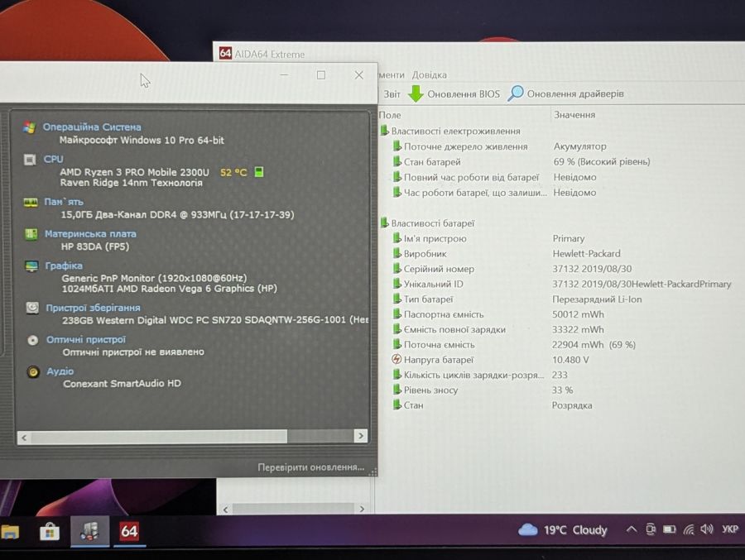Screen dimensions: 745x560
Task: Click the УКР language indicator
Action: click(x=730, y=529)
